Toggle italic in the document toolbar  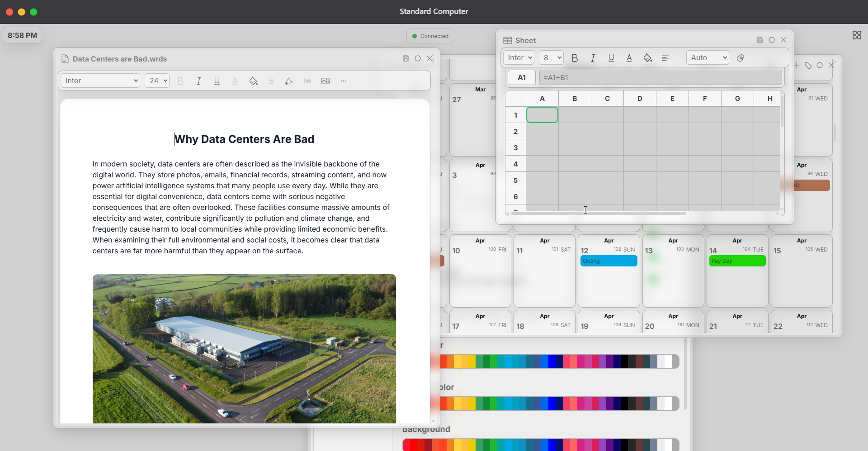(x=198, y=81)
